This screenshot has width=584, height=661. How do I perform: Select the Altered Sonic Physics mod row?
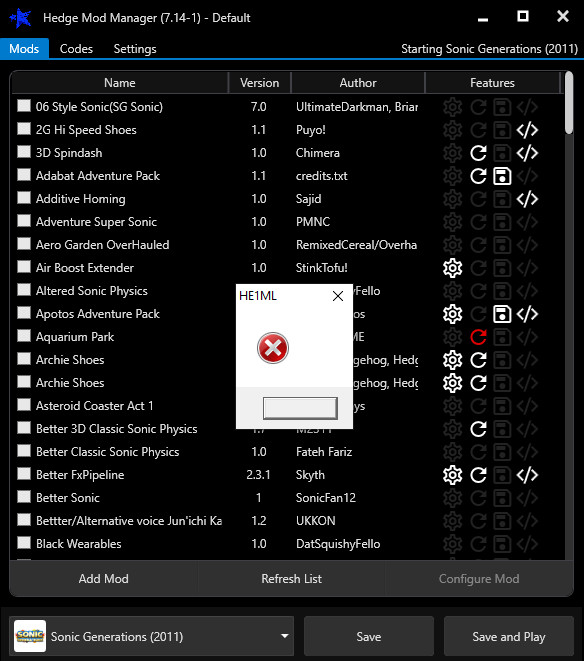288,291
